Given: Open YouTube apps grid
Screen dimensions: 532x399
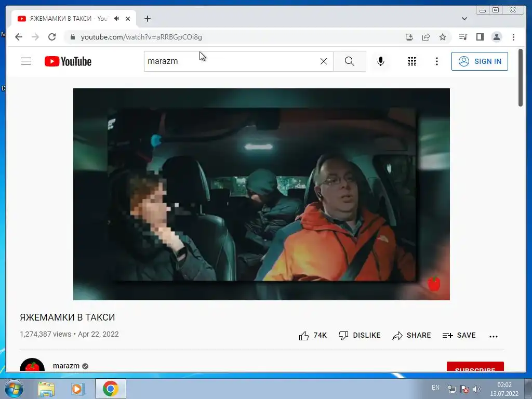Looking at the screenshot, I should coord(412,61).
